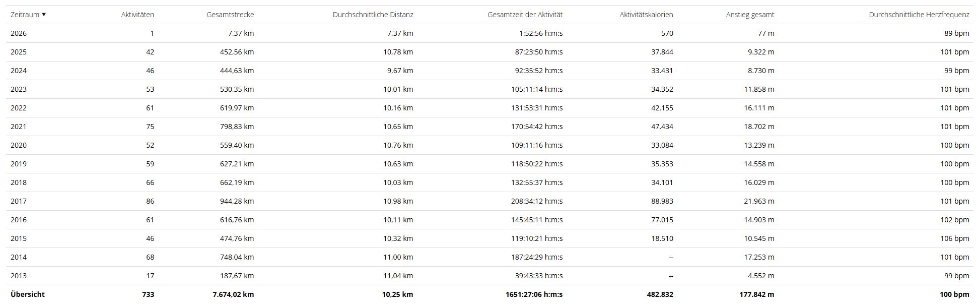Click the Übersicht summary row label
980x307 pixels.
[x=28, y=294]
